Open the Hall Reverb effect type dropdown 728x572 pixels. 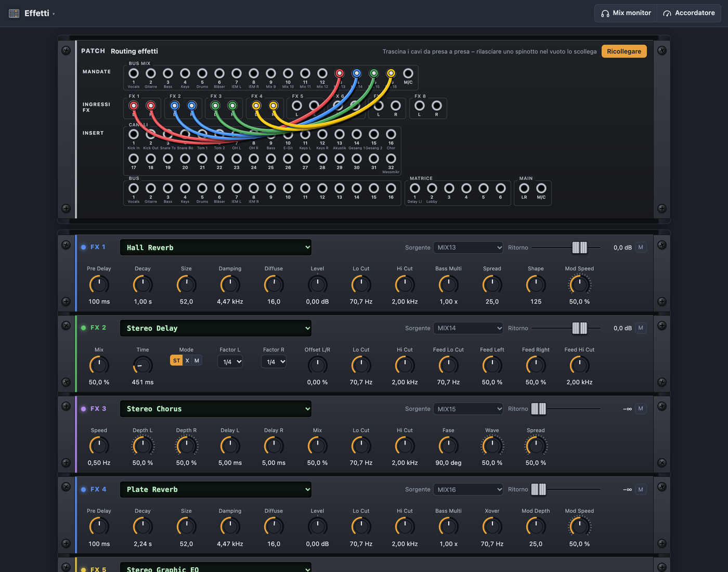coord(216,248)
